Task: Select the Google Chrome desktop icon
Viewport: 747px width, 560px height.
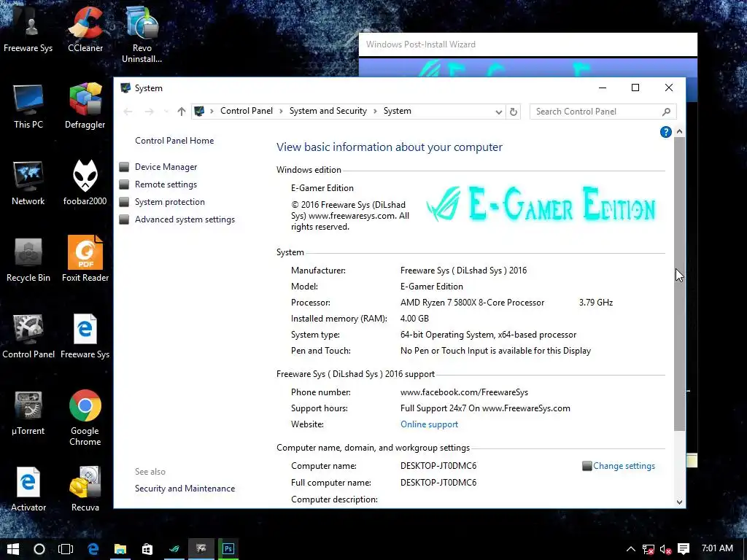Action: [x=85, y=418]
